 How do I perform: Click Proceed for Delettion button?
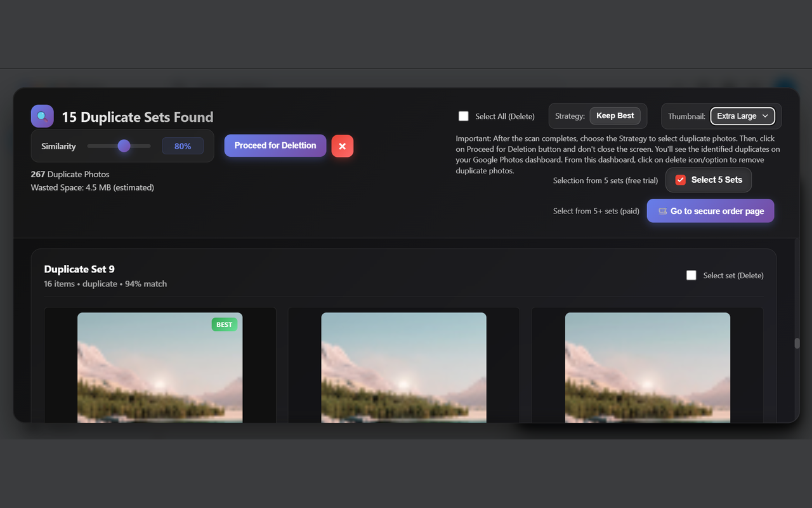[275, 145]
